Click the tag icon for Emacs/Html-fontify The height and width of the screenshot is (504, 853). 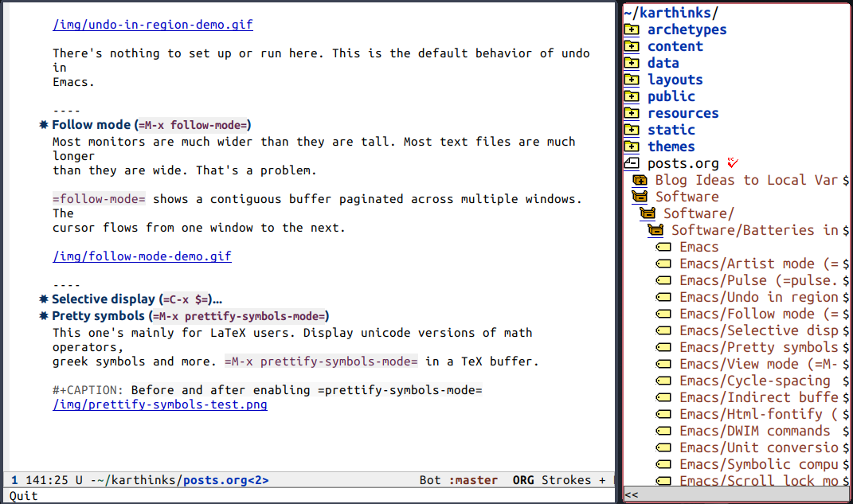click(x=663, y=414)
